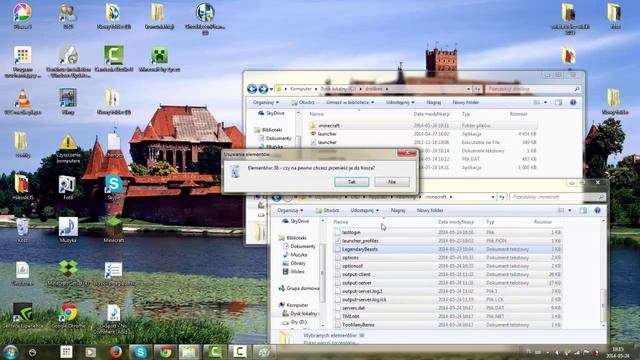Image resolution: width=640 pixels, height=360 pixels.
Task: Open Udostępnij menu in .minecraft window
Action: tap(364, 211)
